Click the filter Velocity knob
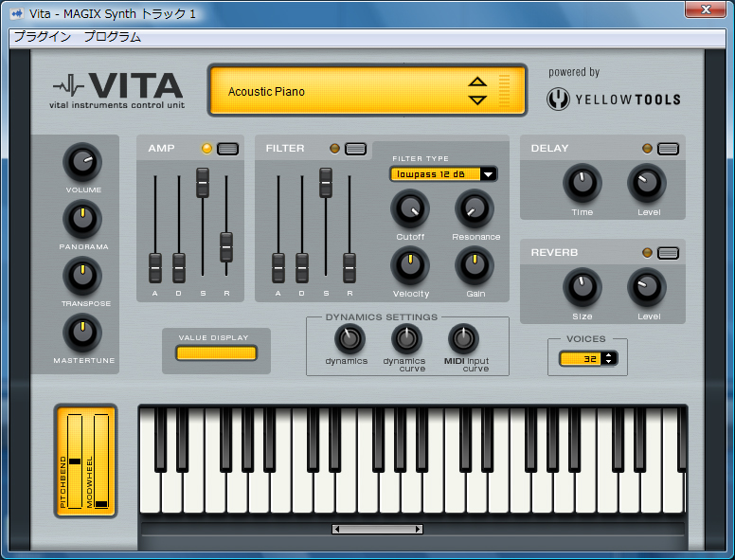Image resolution: width=735 pixels, height=560 pixels. 410,265
